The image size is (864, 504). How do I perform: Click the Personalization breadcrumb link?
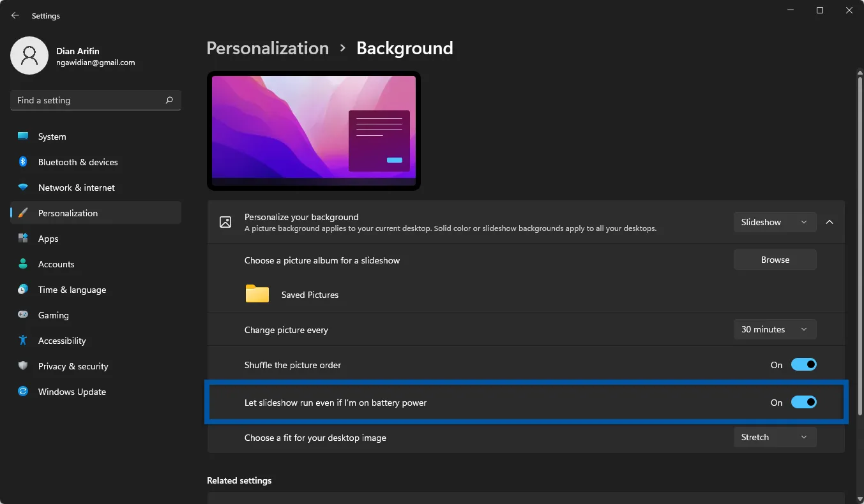point(268,48)
